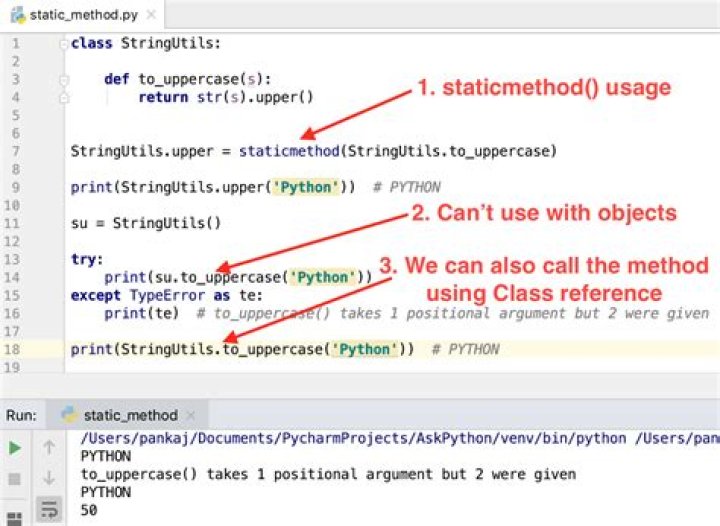
Task: Click the layout icon below Stop button
Action: pos(15,511)
